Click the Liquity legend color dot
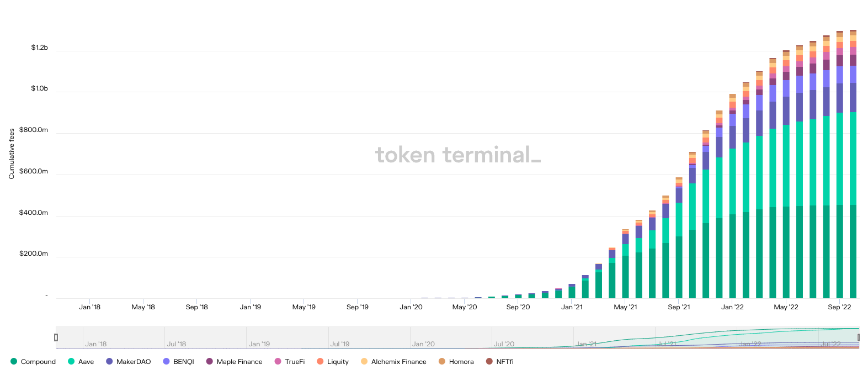The height and width of the screenshot is (380, 868). 320,361
